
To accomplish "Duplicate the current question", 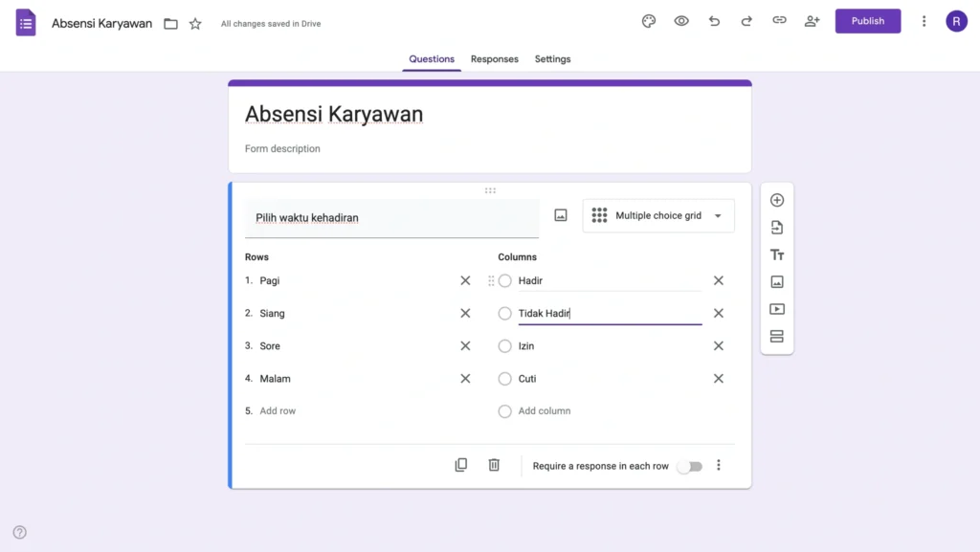I will [461, 465].
